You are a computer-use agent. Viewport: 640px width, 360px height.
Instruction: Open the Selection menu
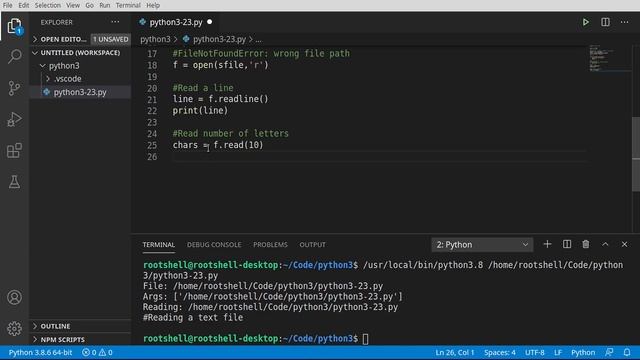47,5
